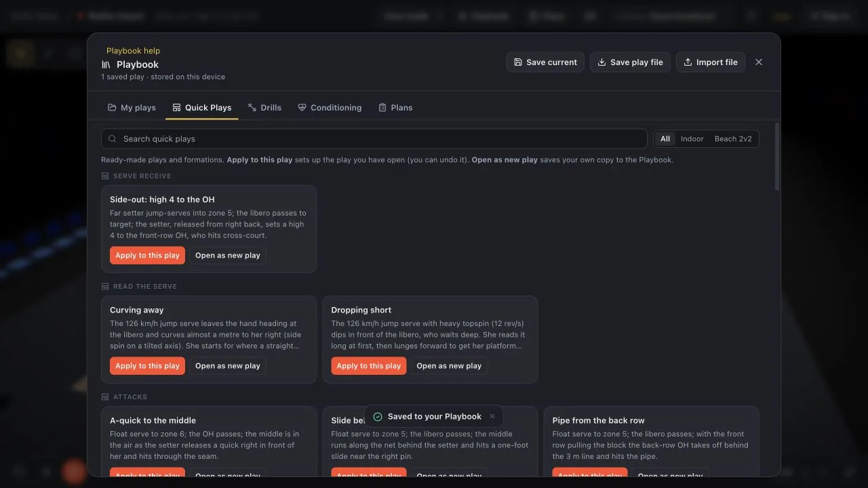Screen dimensions: 868x488
Task: Click the "Curving away" card title
Action: [x=137, y=310]
